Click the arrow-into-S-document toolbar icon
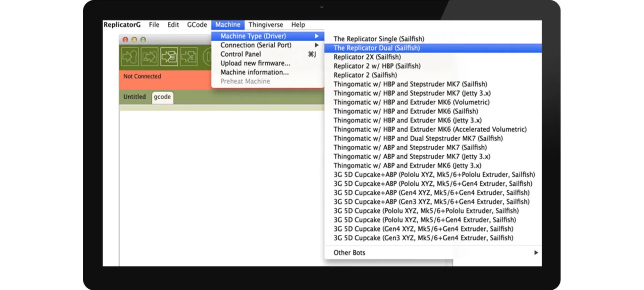The height and width of the screenshot is (290, 644). coord(189,57)
